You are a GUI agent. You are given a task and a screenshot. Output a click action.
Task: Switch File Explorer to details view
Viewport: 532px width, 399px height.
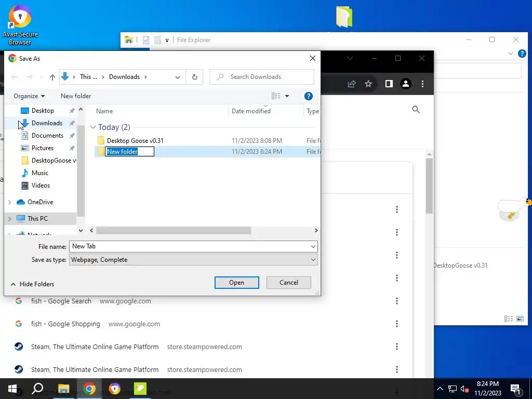508,318
